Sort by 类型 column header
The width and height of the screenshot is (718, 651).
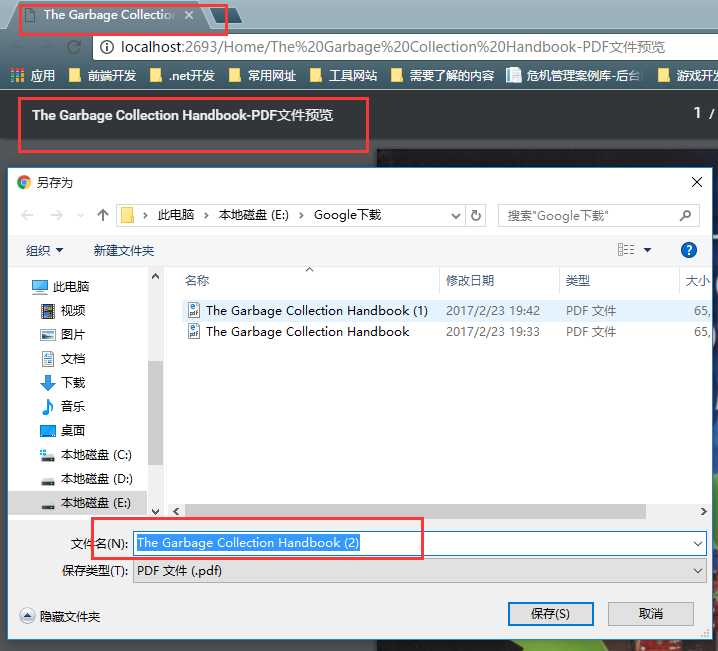578,280
